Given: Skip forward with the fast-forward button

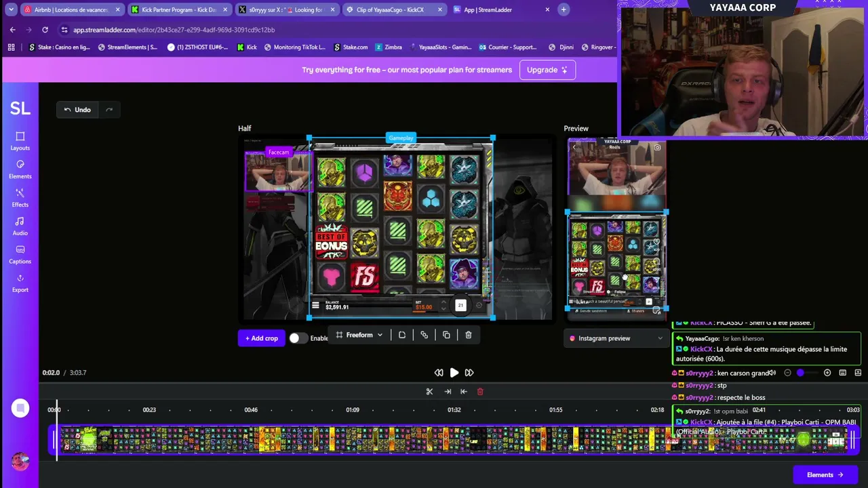Looking at the screenshot, I should click(469, 372).
